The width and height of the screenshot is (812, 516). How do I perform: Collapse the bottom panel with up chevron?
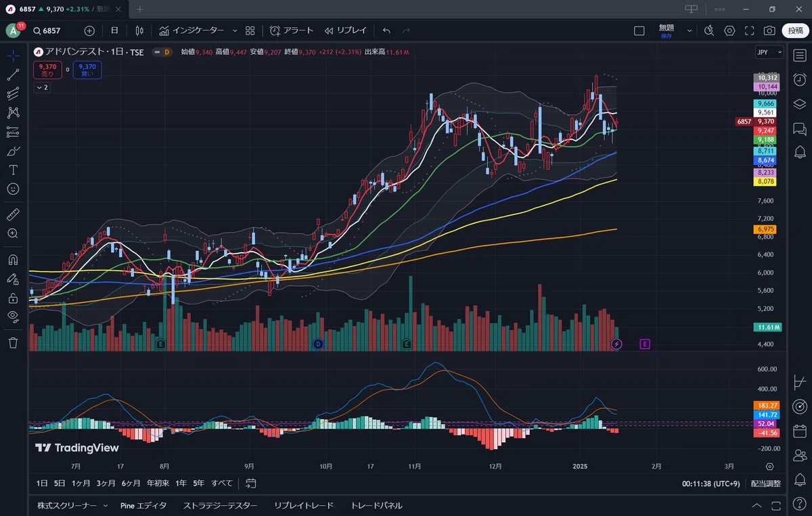point(757,506)
